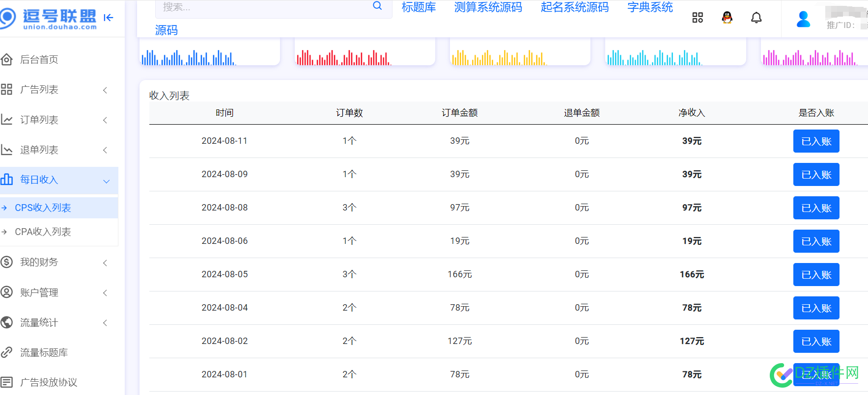Click the 订单金额 column header
Image resolution: width=868 pixels, height=395 pixels.
pos(460,113)
